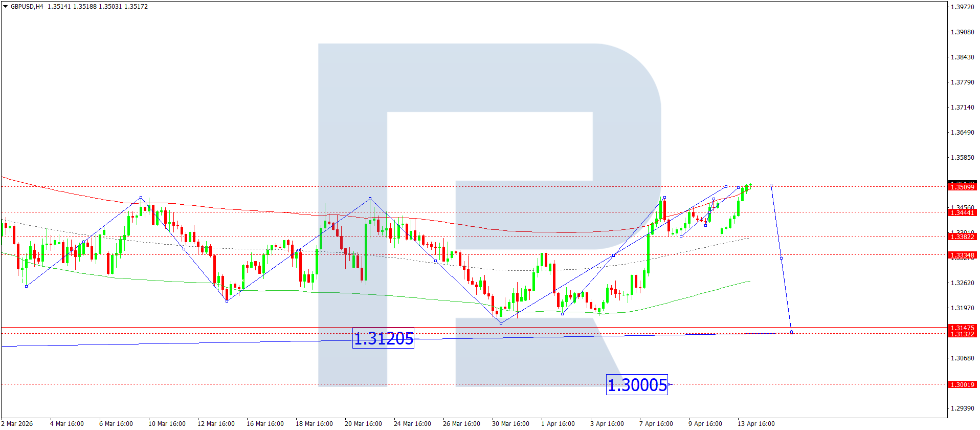Click the red 1.33822 price tag
The height and width of the screenshot is (430, 980).
(x=962, y=236)
